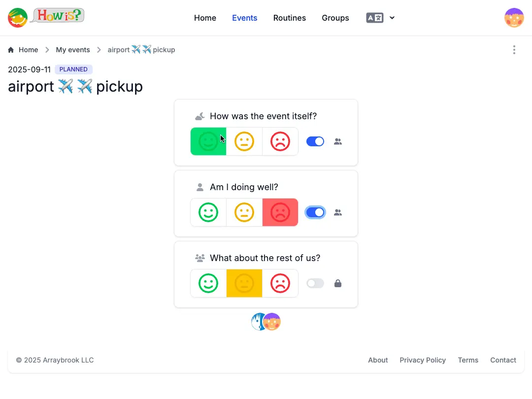Viewport: 532px width, 399px height.
Task: Select happy face for 'Am I doing well?'
Action: [x=208, y=212]
